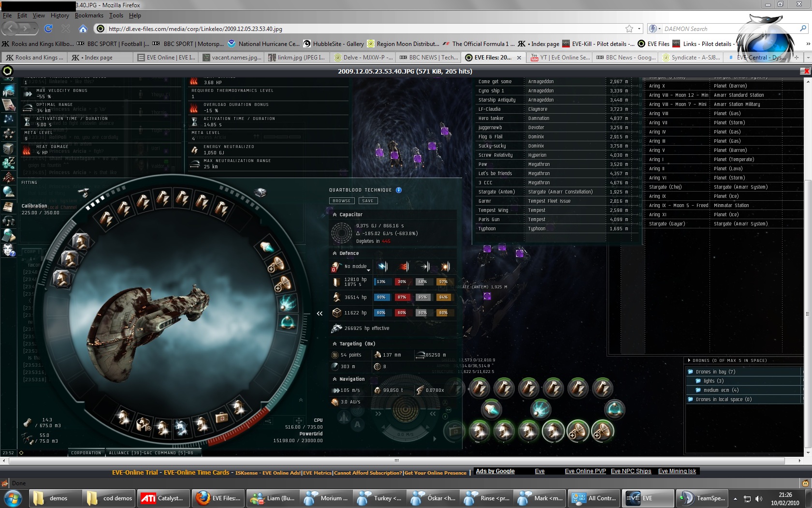Collapse the Capacitor section in the fitting panel
Image resolution: width=812 pixels, height=508 pixels.
click(x=334, y=214)
